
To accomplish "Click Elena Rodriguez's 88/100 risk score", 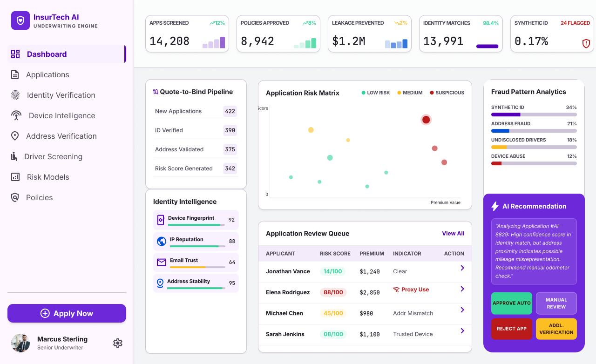I will (333, 292).
